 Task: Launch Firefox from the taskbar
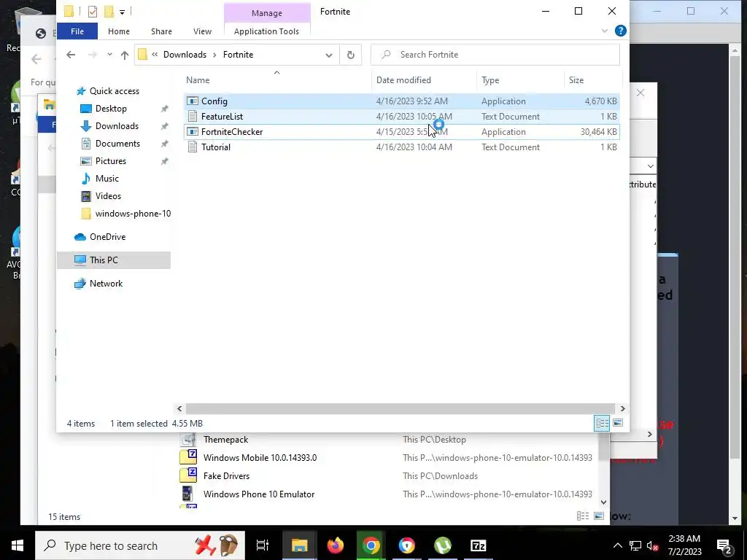pyautogui.click(x=336, y=545)
